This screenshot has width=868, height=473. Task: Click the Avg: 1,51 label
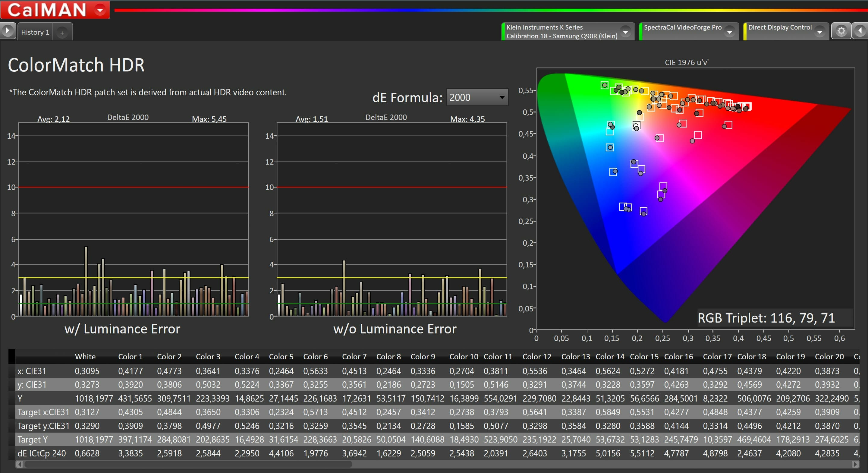pyautogui.click(x=312, y=119)
